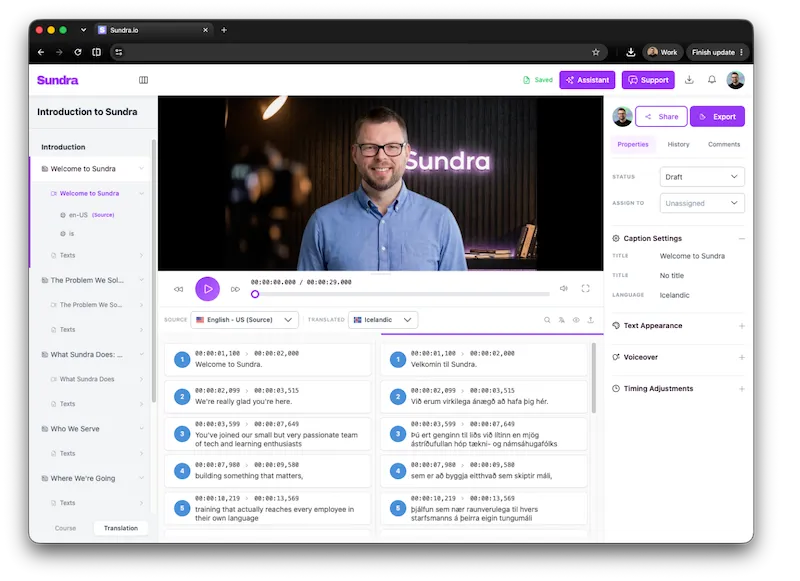Screen dimensions: 800x581
Task: Play the video
Action: point(208,289)
